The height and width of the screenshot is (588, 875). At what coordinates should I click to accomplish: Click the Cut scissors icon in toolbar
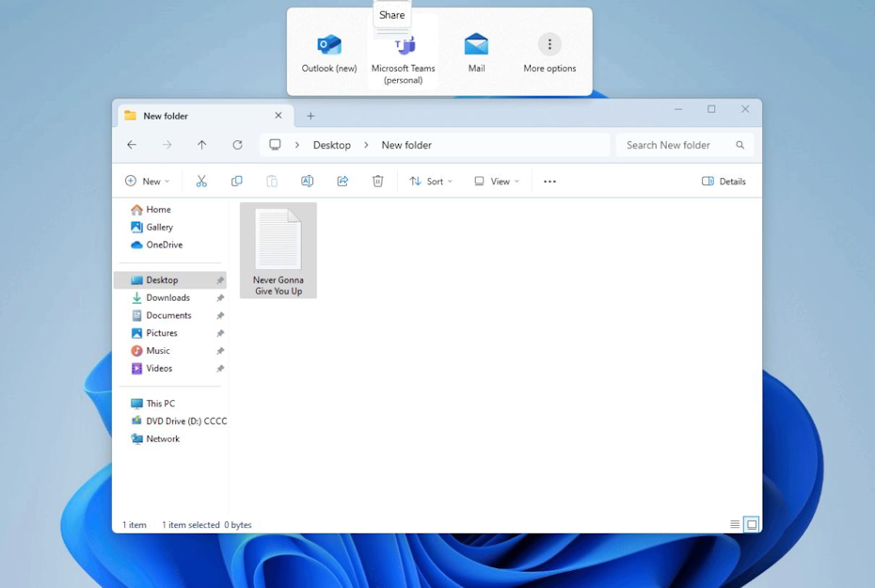tap(201, 182)
